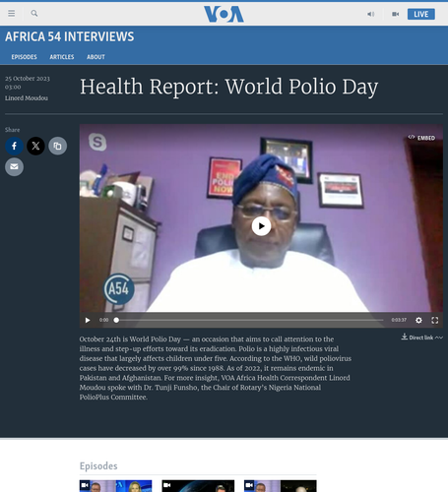Open the Embed code option

(x=421, y=138)
